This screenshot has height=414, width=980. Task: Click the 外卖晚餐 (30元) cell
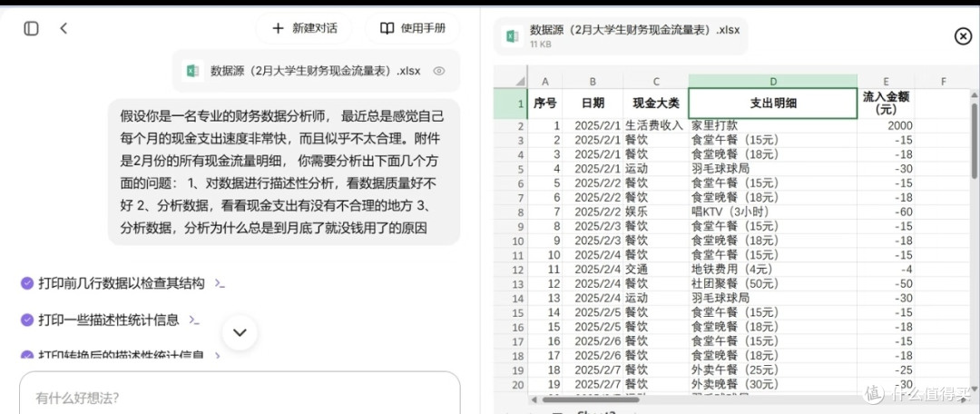point(773,385)
